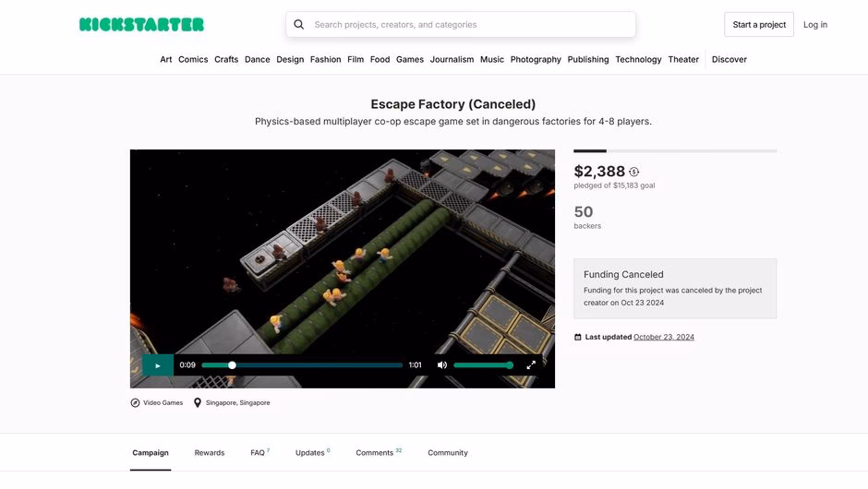Open the Photography category
Viewport: 868px width, 489px height.
[536, 59]
